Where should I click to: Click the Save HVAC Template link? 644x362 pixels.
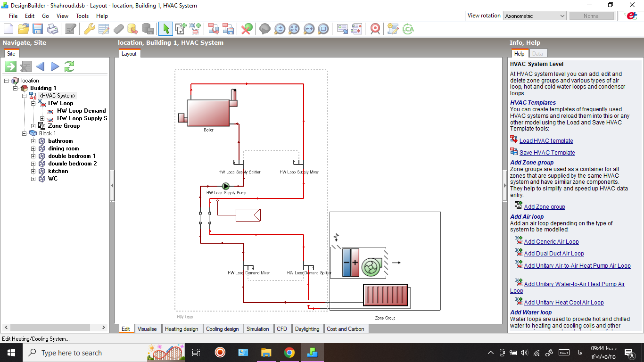[547, 152]
